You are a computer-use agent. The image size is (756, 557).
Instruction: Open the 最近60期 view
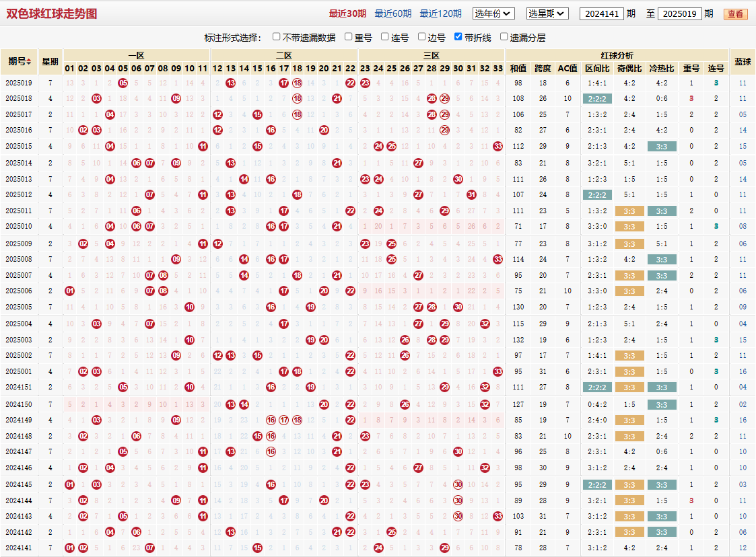pyautogui.click(x=393, y=13)
